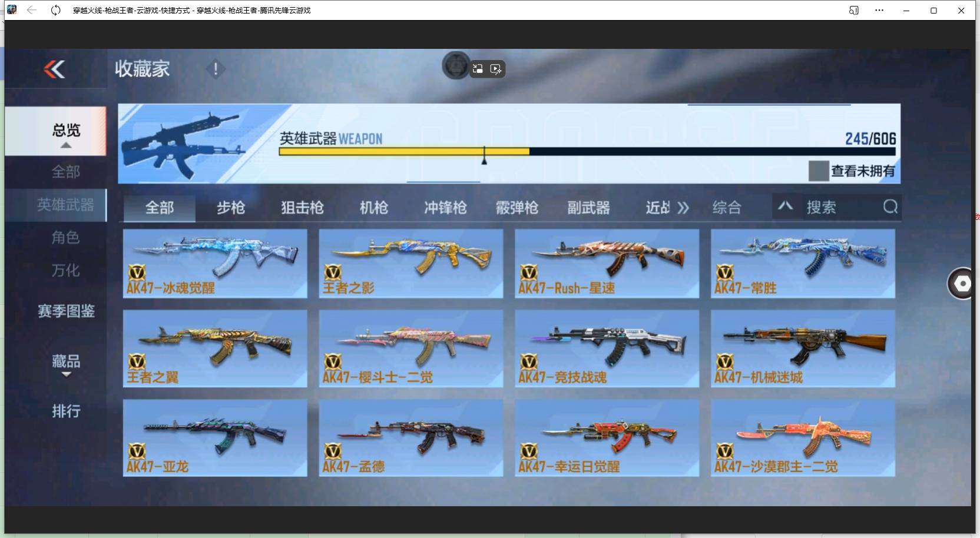
Task: Click the 查看未拥有 label text
Action: [863, 171]
